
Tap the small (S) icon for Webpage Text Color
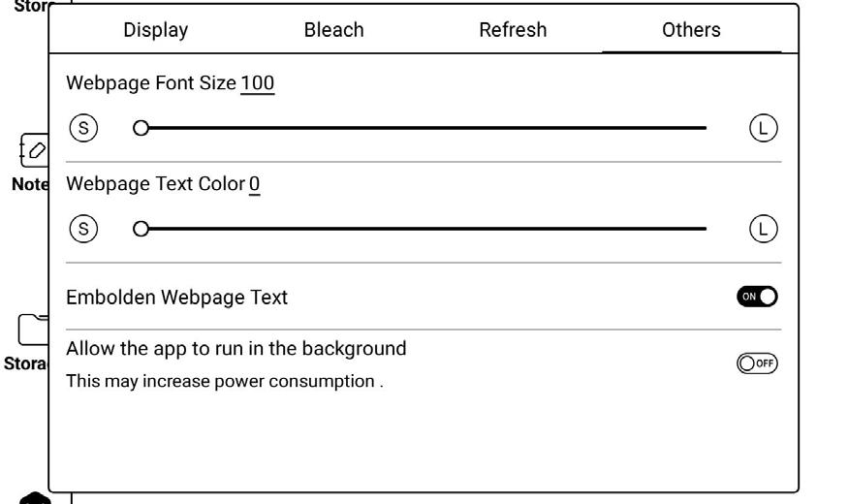coord(84,229)
